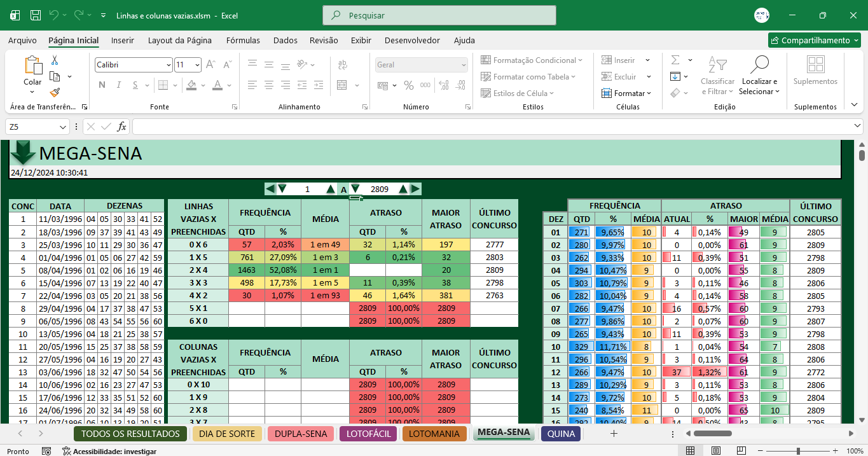Click the font color A icon
868x456 pixels.
(217, 85)
